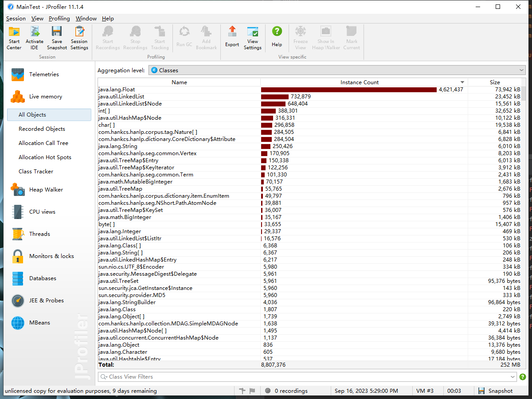Select the java.util.concurrent.ConcurrentHashMap$Node row
532x399 pixels.
coord(309,338)
